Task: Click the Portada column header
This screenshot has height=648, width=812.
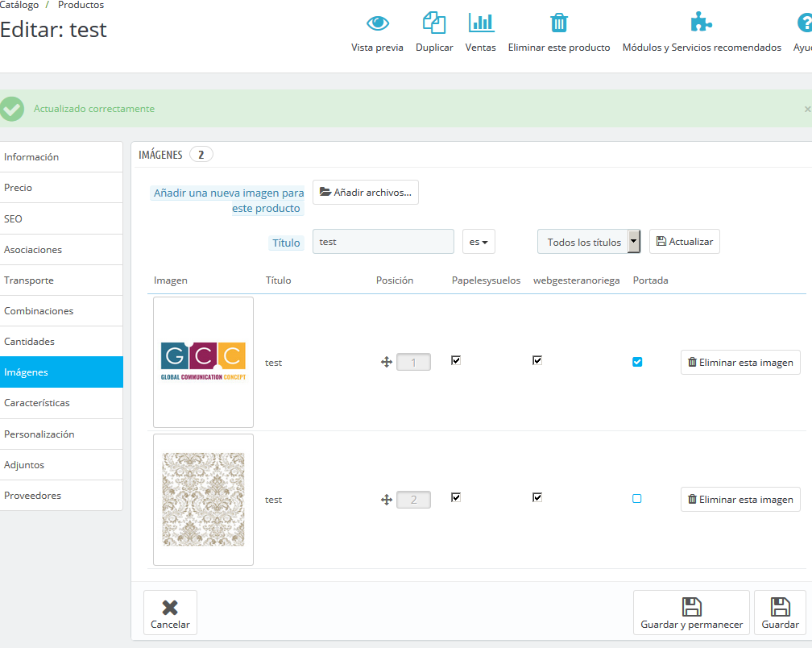Action: tap(650, 280)
